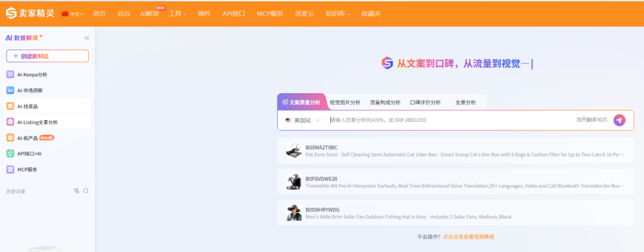Viewport: 644px width, 252px height.
Task: Switch to the 视觉图片分析 tab
Action: pos(345,102)
